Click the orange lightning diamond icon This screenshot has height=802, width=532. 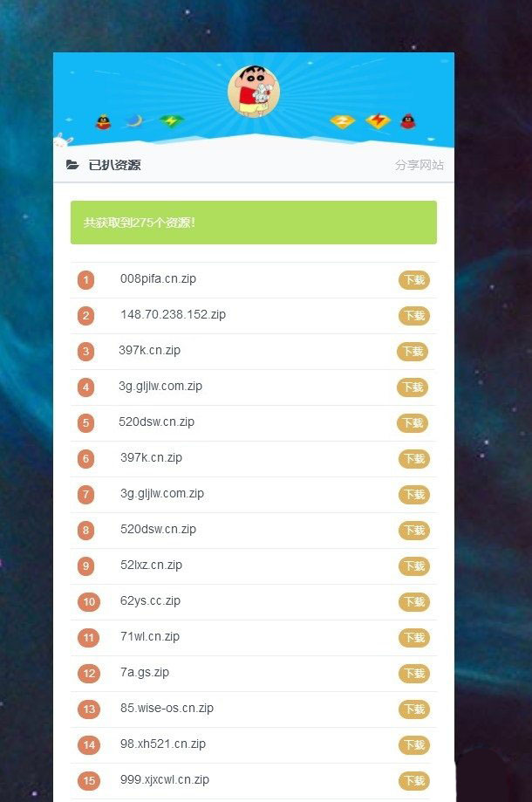click(x=378, y=121)
